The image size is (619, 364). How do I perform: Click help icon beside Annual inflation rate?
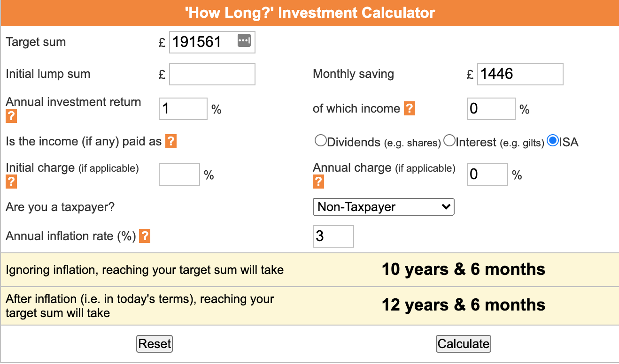(145, 236)
